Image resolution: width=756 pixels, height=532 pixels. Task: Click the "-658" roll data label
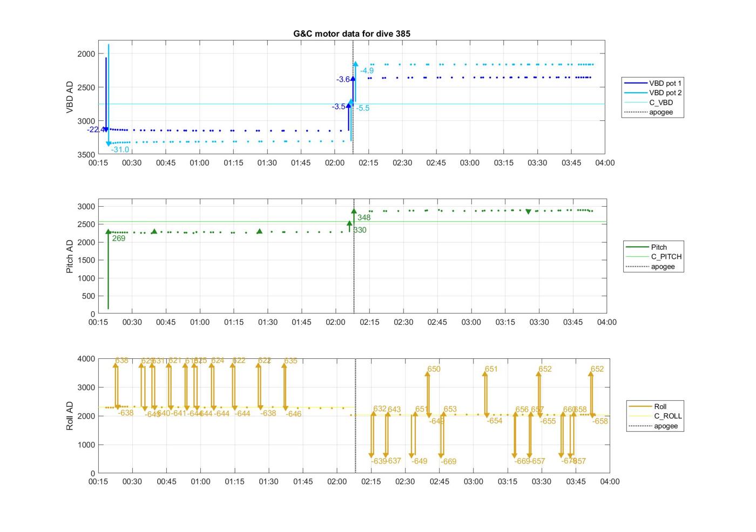[600, 421]
